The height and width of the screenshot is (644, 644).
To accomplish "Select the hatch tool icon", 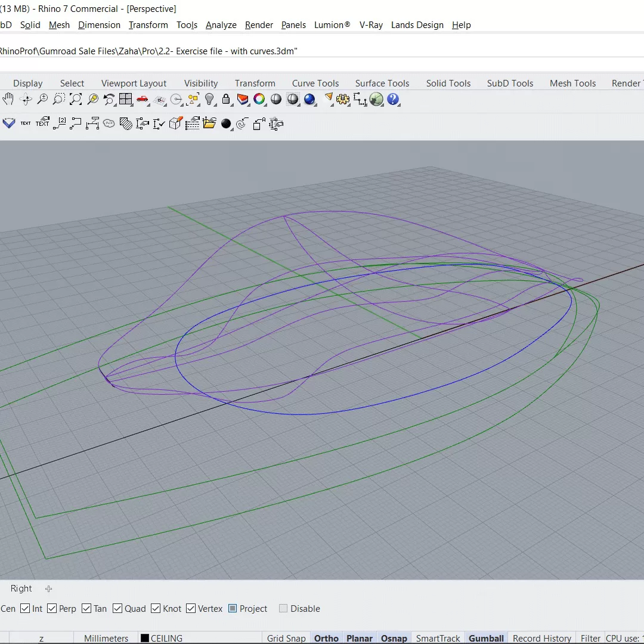I will (126, 123).
